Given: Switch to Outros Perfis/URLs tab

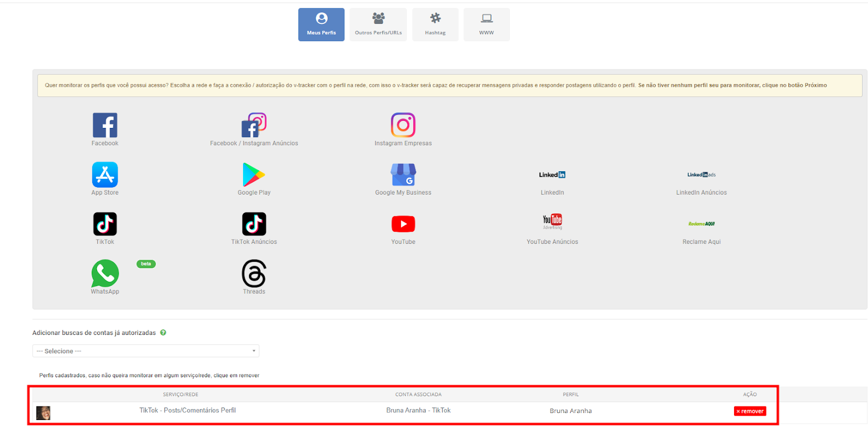Looking at the screenshot, I should click(x=378, y=24).
